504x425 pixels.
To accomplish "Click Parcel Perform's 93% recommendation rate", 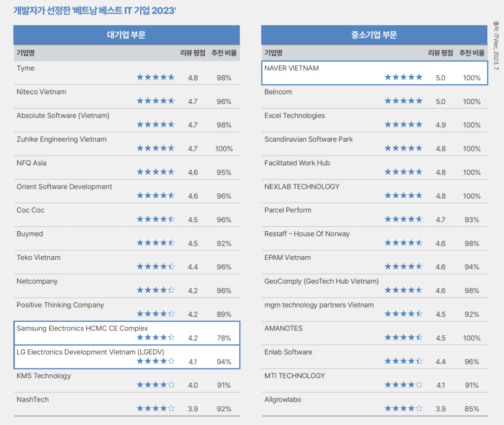I will coord(472,220).
